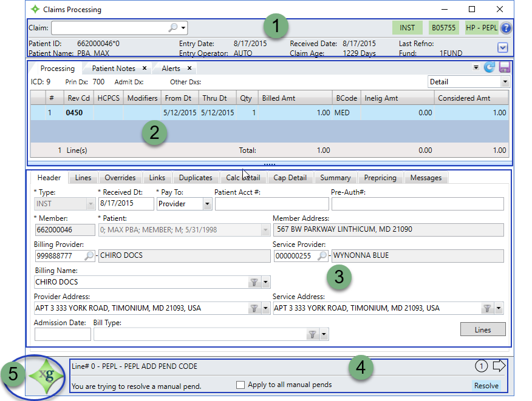Screen dimensions: 532x401
Task: Click the filter icon beside Bill Type
Action: (x=313, y=334)
